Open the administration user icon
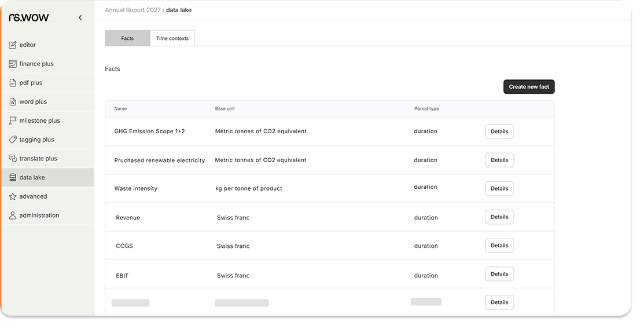This screenshot has height=329, width=644. [x=13, y=215]
